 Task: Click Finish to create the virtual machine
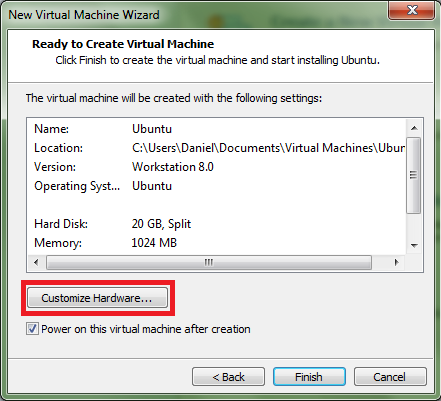309,377
